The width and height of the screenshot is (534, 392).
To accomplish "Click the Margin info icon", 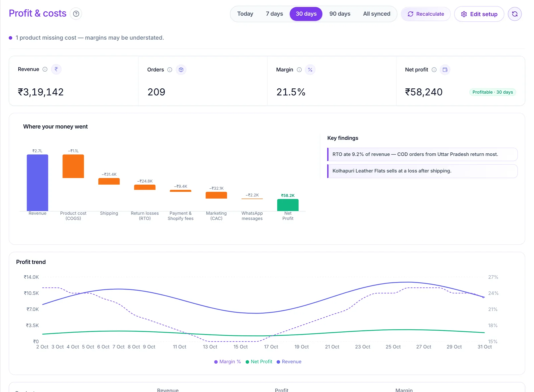I will click(x=299, y=70).
